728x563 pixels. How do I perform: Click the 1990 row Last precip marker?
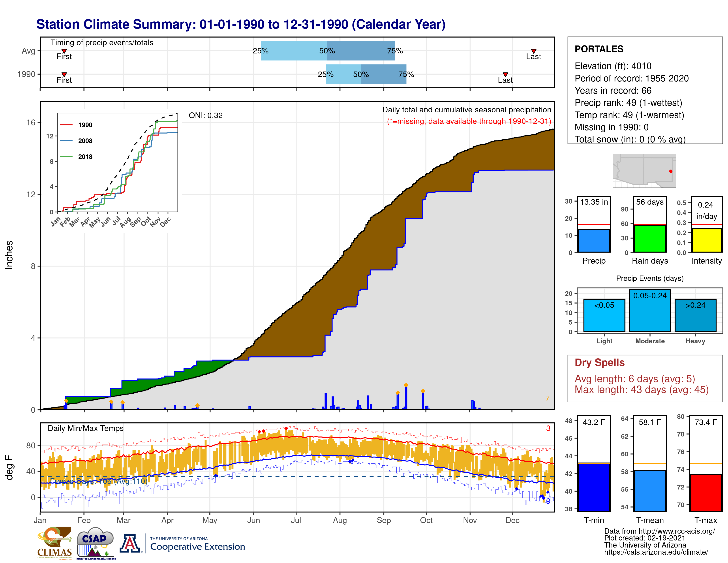tap(505, 75)
